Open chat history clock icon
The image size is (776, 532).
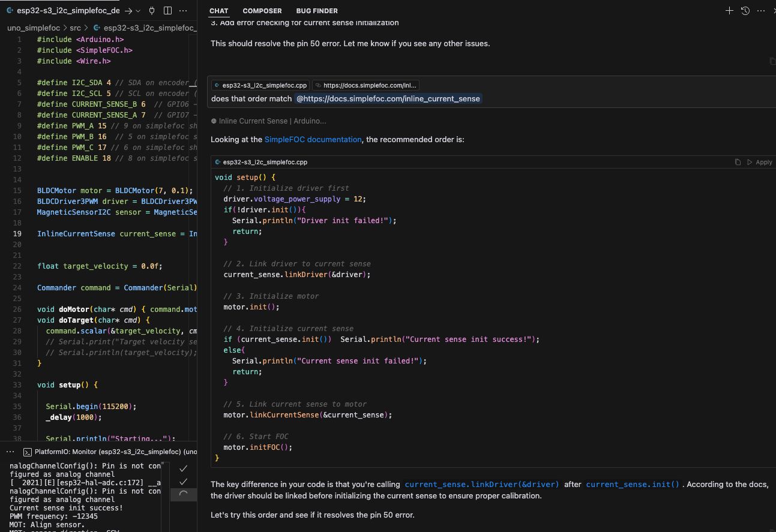click(745, 11)
